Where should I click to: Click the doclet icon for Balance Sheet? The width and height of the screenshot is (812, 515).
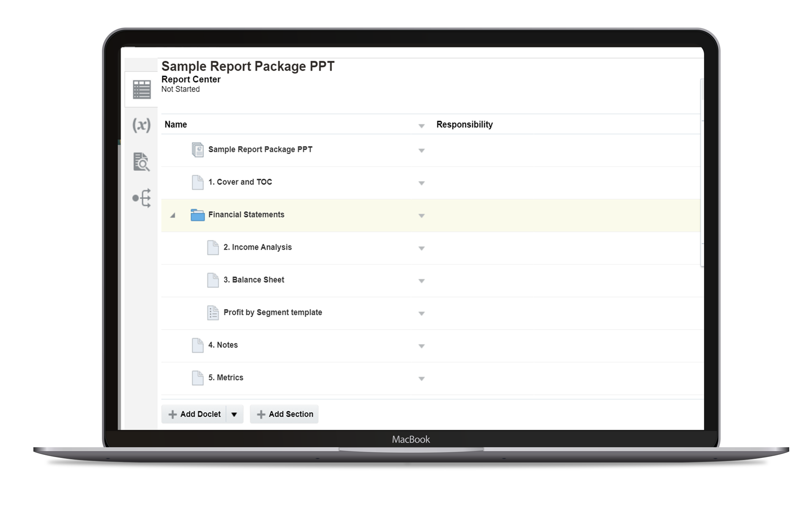[x=213, y=280]
